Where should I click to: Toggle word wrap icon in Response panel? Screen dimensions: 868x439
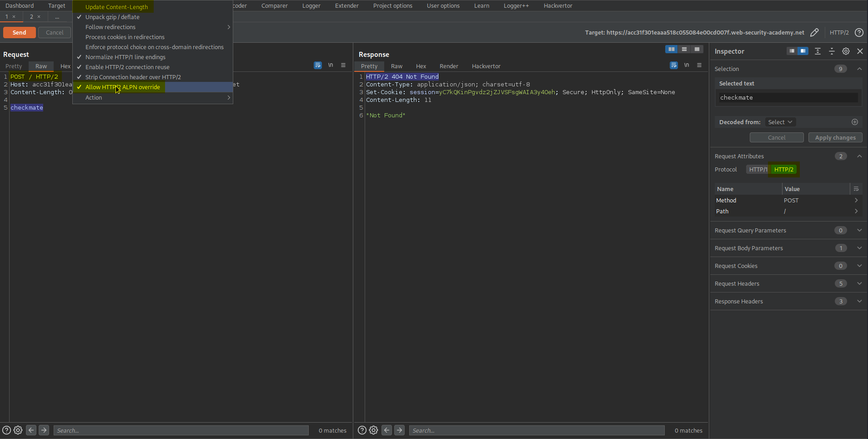(674, 66)
